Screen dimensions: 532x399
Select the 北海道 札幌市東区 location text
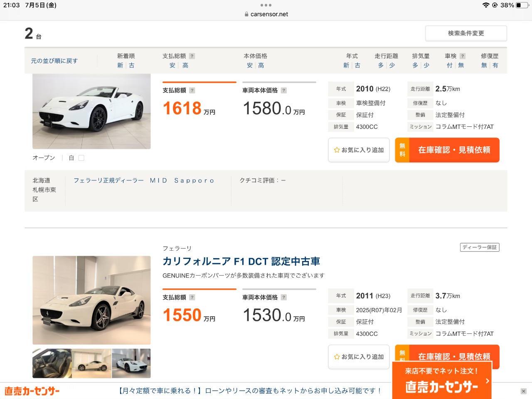[44, 190]
